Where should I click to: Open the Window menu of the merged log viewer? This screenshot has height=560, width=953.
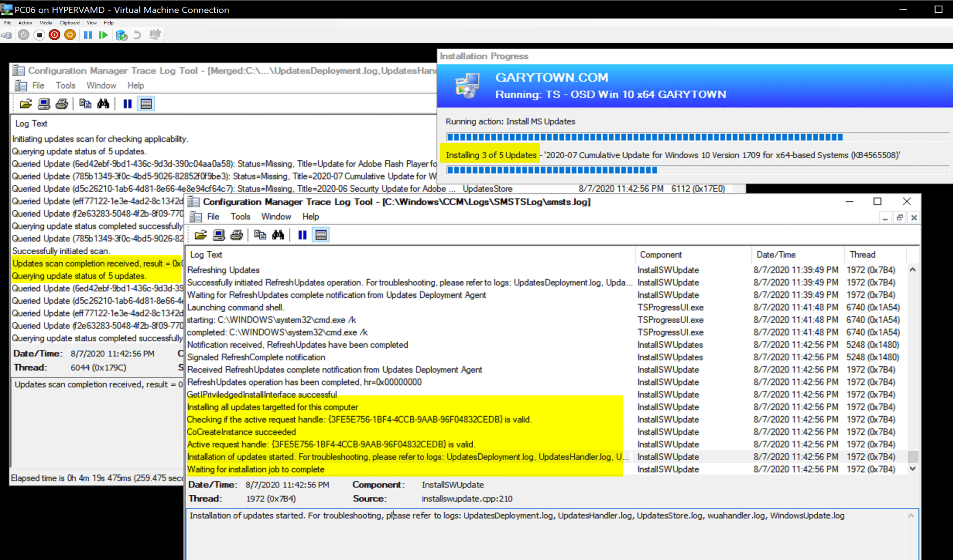101,85
